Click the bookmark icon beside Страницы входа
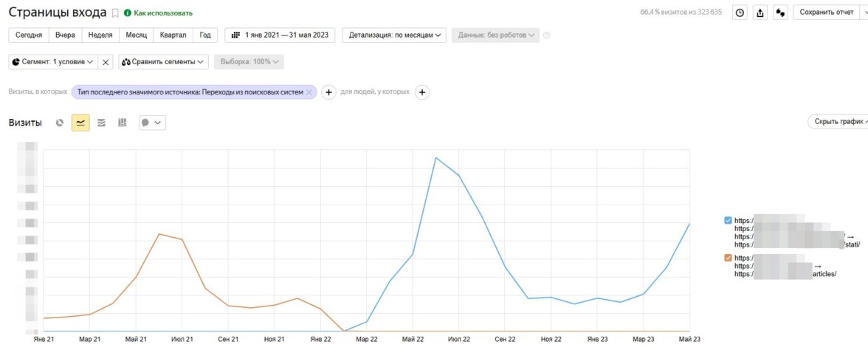 point(115,13)
